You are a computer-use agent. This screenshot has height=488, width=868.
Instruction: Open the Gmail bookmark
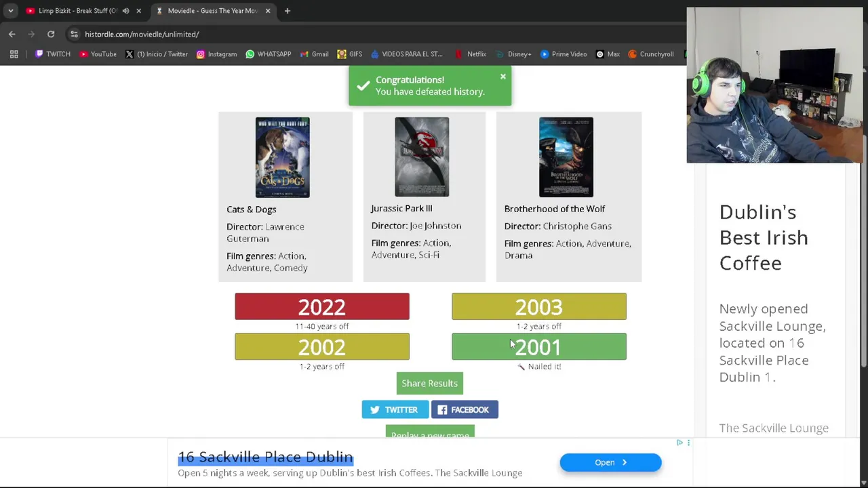coord(314,54)
